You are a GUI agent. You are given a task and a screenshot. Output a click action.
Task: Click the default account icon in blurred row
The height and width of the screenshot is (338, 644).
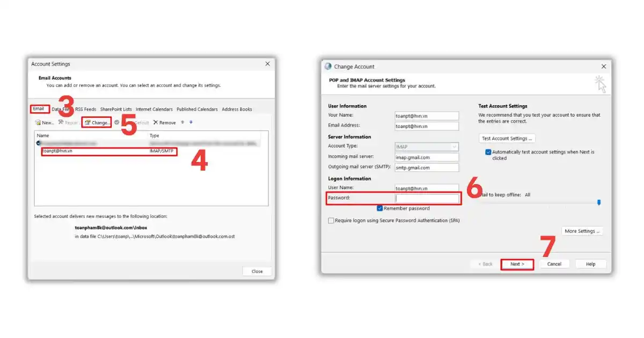point(39,143)
